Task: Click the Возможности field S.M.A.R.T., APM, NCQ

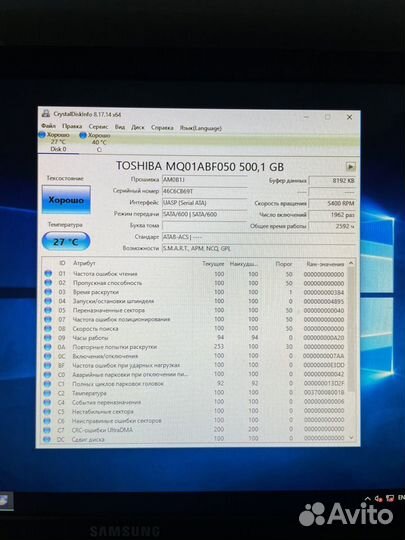Action: click(259, 248)
